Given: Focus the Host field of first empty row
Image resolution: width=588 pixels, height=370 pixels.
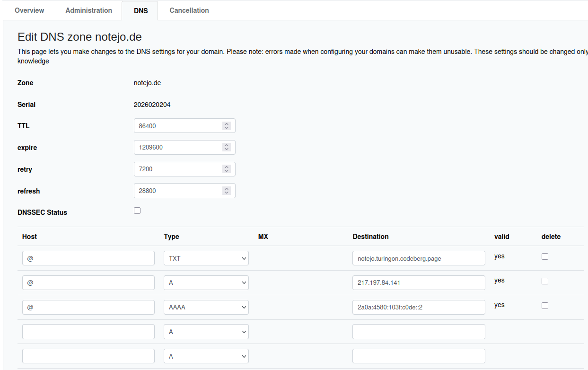Looking at the screenshot, I should (88, 332).
